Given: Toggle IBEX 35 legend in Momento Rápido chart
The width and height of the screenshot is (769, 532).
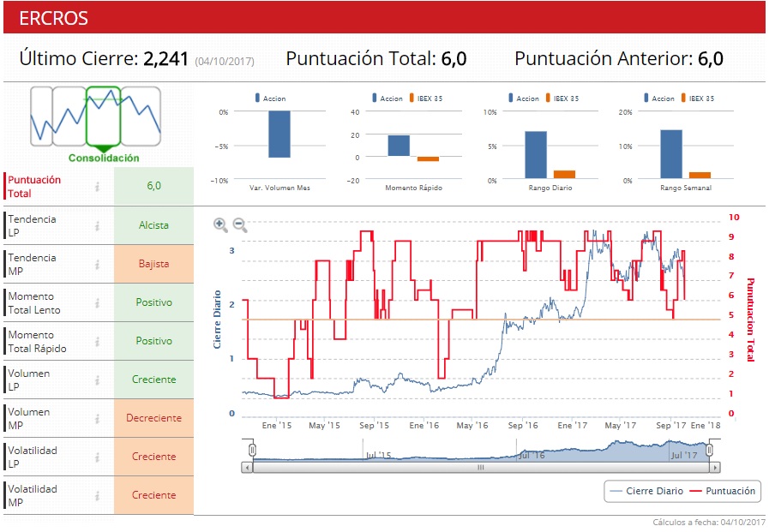Looking at the screenshot, I should click(x=426, y=99).
